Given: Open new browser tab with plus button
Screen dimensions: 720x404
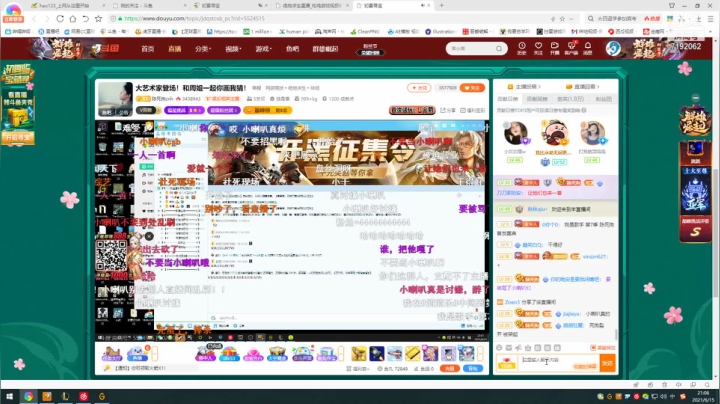Looking at the screenshot, I should tap(442, 6).
